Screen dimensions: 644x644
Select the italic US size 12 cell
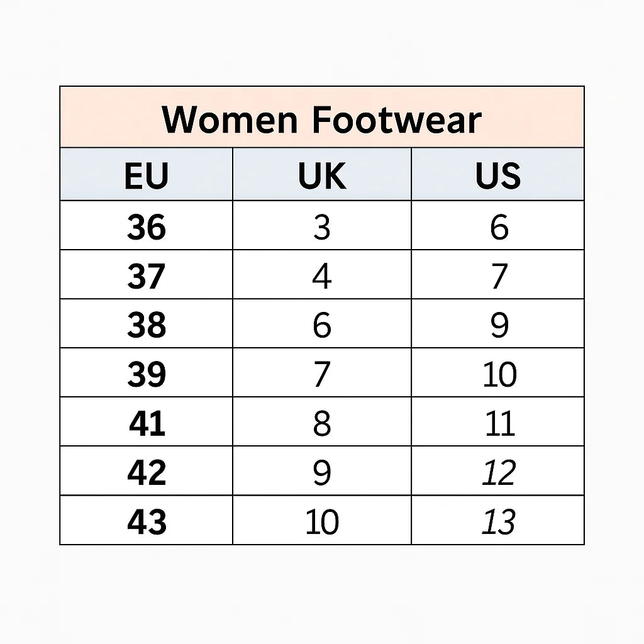click(x=499, y=472)
